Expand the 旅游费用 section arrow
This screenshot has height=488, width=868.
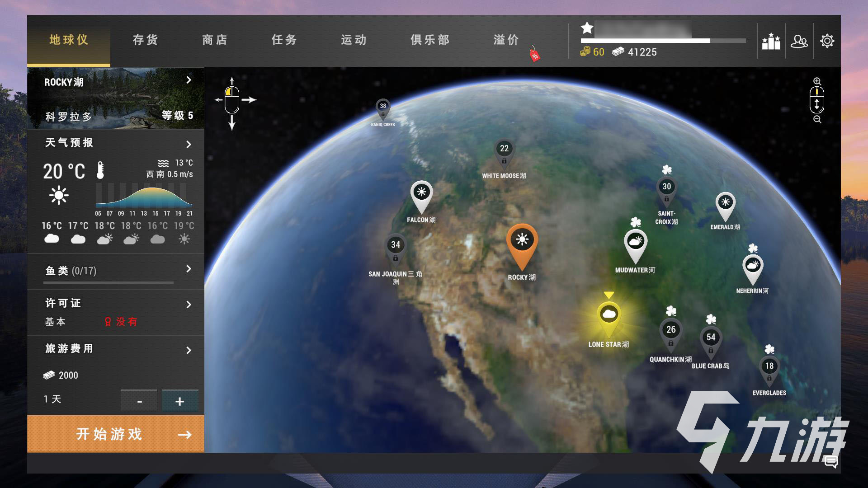(x=189, y=350)
